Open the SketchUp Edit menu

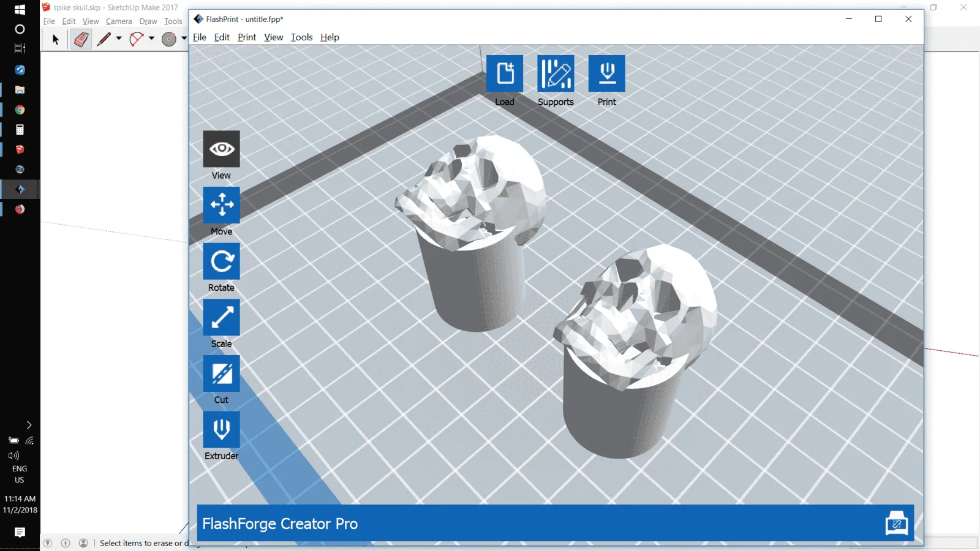coord(69,21)
